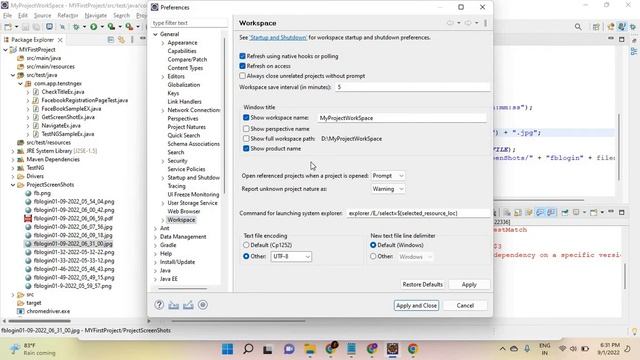Click the forward arrow icon in Workspace page header
Screen dimensions: 640x360
tap(468, 23)
